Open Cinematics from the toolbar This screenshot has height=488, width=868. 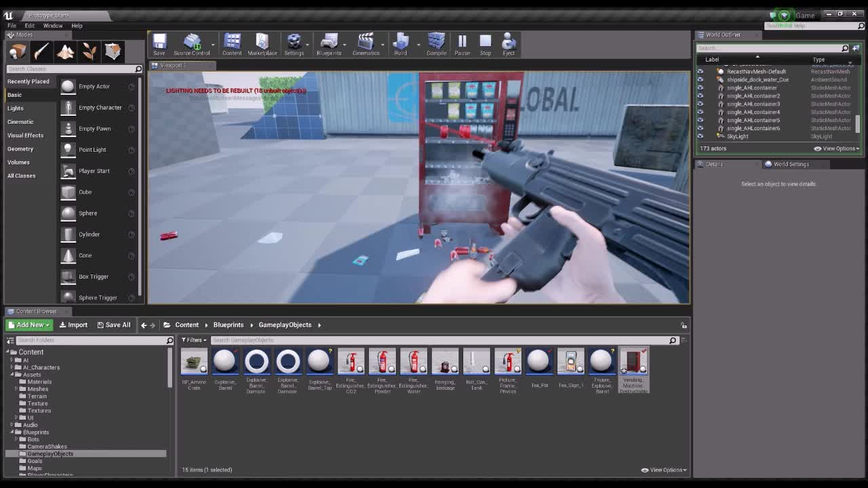coord(366,42)
